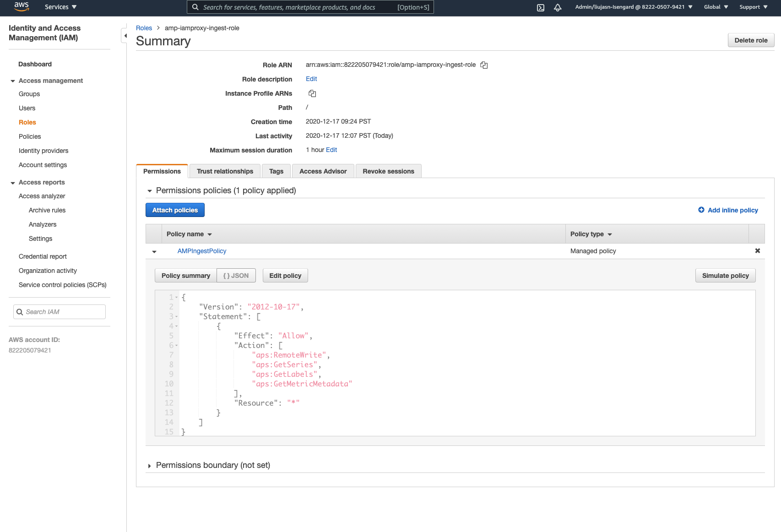Open Analyzers in the sidebar

[43, 224]
